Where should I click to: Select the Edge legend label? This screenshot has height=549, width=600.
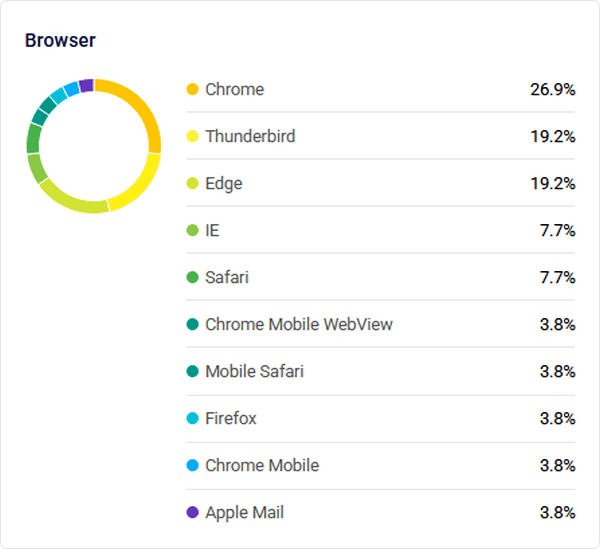point(223,183)
